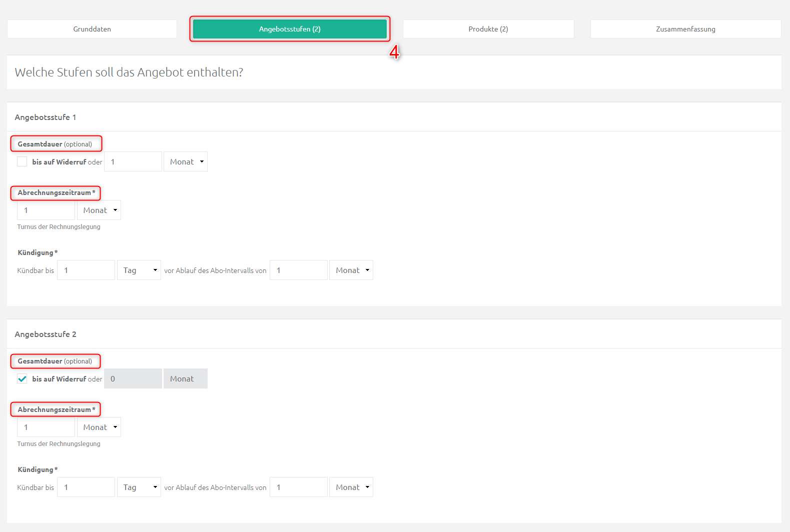The height and width of the screenshot is (532, 790).
Task: Open Abo-Intervall Monat dropdown in Angebotsstufe 2
Action: (351, 487)
